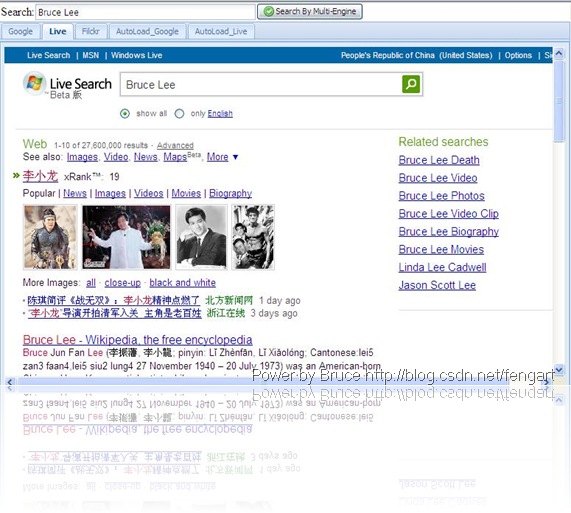The width and height of the screenshot is (571, 513).
Task: Open See also News link
Action: (146, 157)
